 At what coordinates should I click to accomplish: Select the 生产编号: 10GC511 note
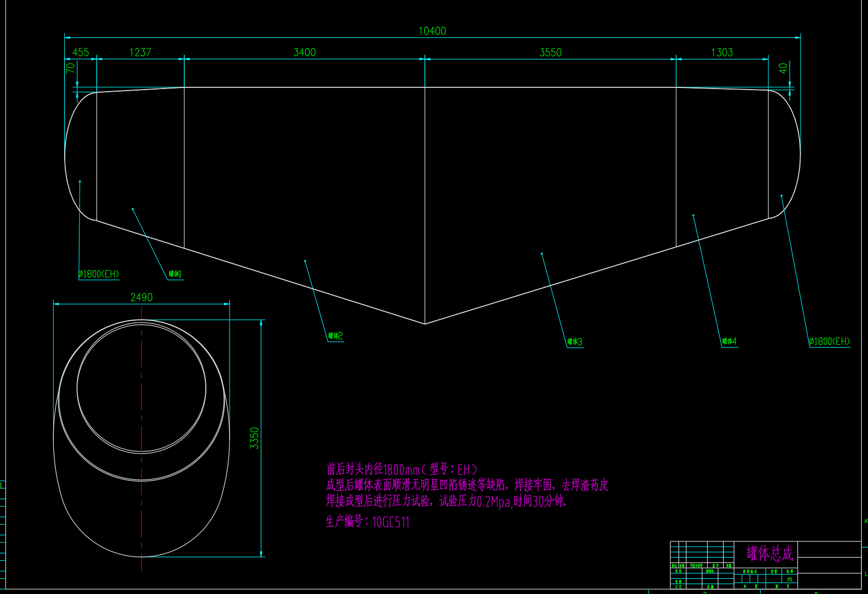click(x=367, y=522)
